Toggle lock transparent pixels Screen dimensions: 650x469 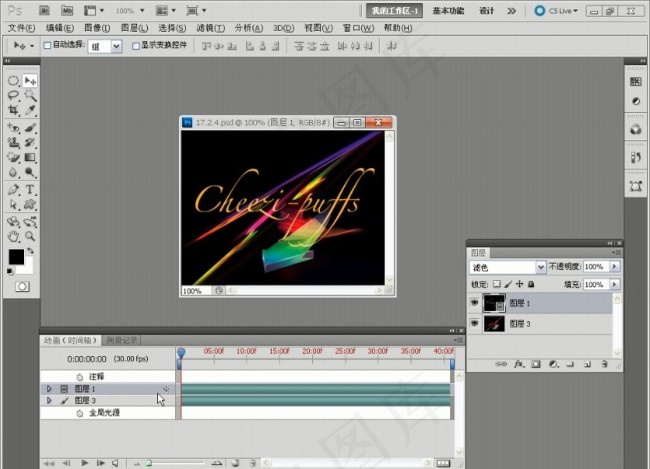pos(497,284)
